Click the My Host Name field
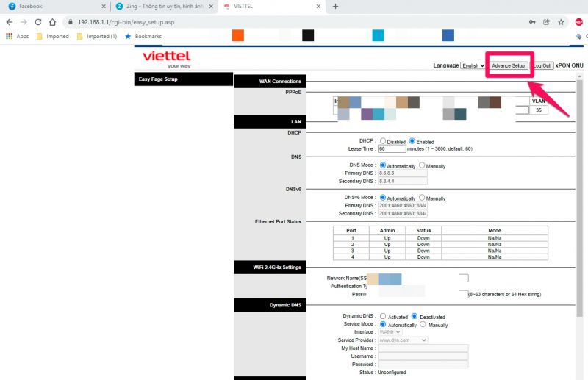Viewport: 588px width, 380px height. tap(423, 348)
